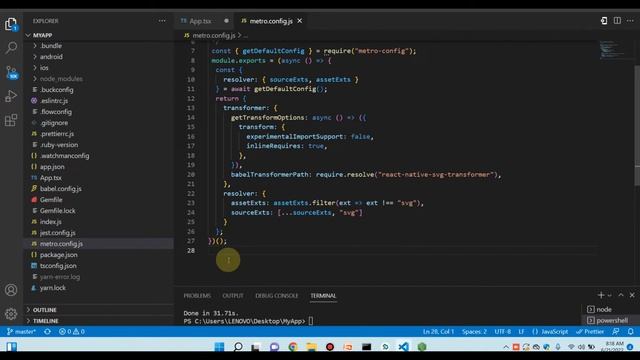Open errors and warnings count

pyautogui.click(x=71, y=332)
